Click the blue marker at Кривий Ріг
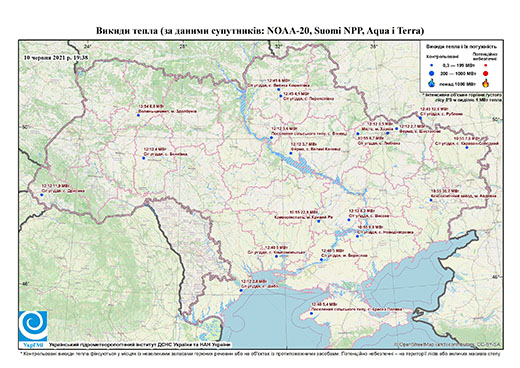520x368 pixels. pos(318,221)
